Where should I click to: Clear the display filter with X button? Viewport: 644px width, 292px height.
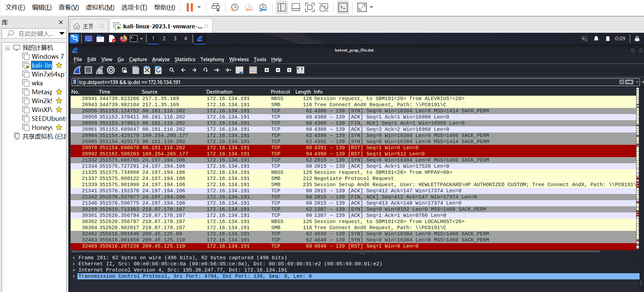pyautogui.click(x=622, y=82)
